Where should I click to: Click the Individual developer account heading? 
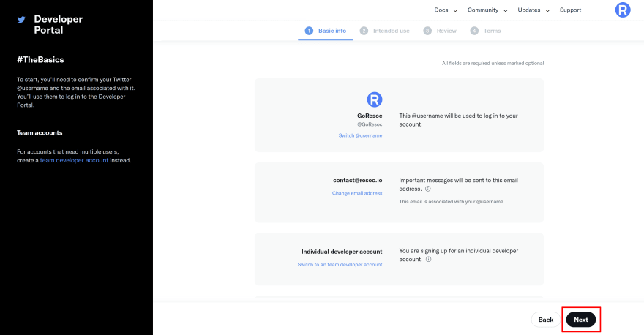(342, 252)
